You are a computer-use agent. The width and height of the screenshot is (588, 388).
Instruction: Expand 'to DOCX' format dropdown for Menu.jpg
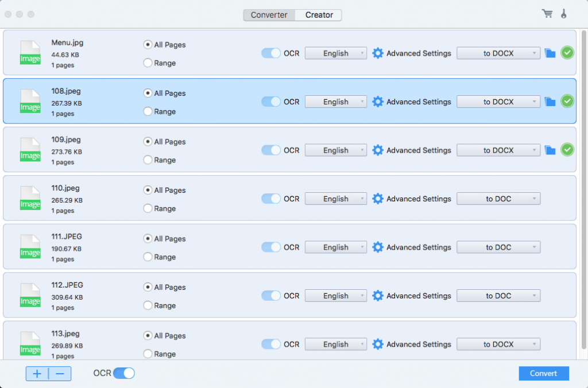pos(498,53)
